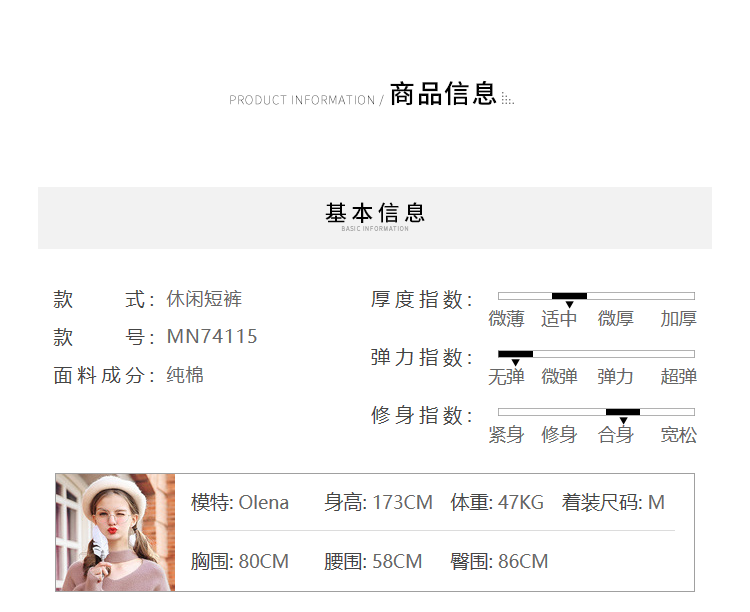Click the 着装尺码: M model size text
Screen dimensions: 750x612
pos(613,503)
